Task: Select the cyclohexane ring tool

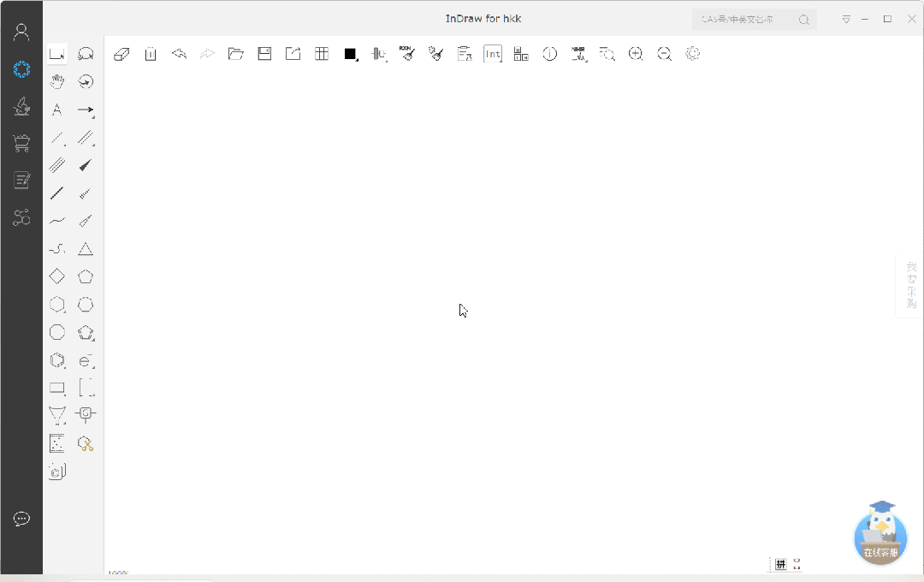Action: pyautogui.click(x=57, y=305)
